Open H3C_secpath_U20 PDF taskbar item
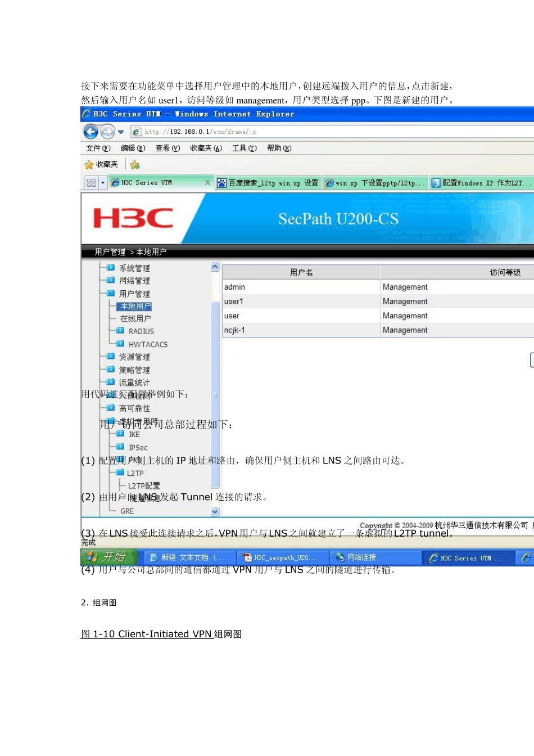The height and width of the screenshot is (756, 534). (x=281, y=557)
